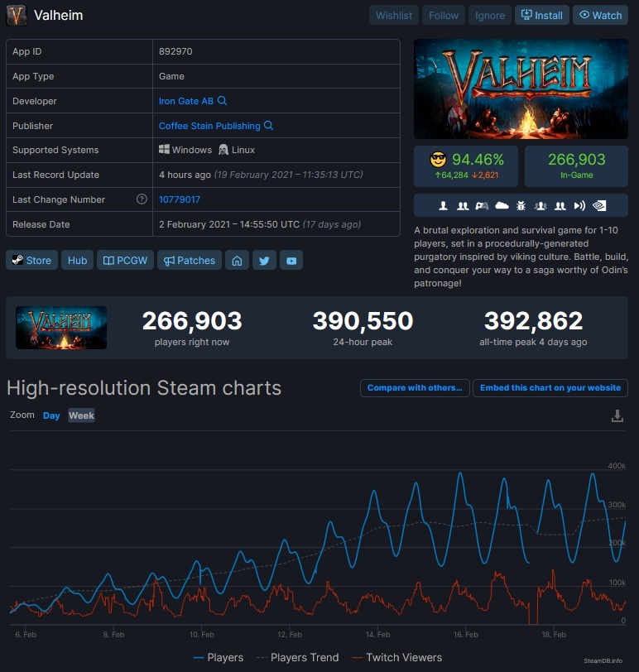Click the 266,903 In-Game box
Image resolution: width=639 pixels, height=672 pixels.
coord(576,166)
